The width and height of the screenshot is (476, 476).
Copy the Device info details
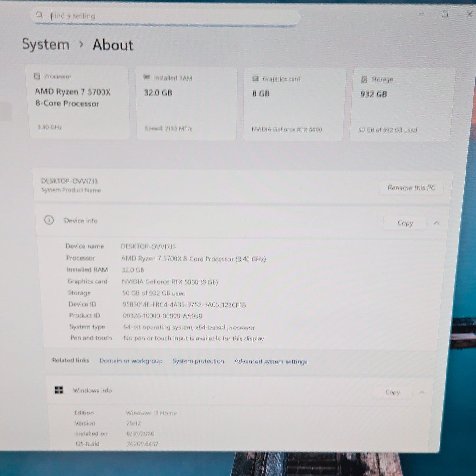coord(405,223)
